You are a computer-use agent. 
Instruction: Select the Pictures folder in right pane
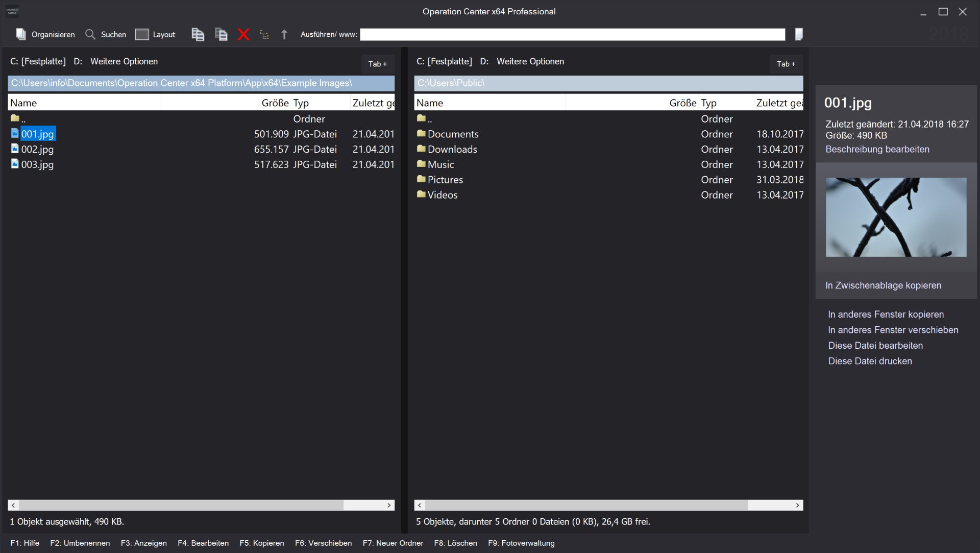[445, 180]
